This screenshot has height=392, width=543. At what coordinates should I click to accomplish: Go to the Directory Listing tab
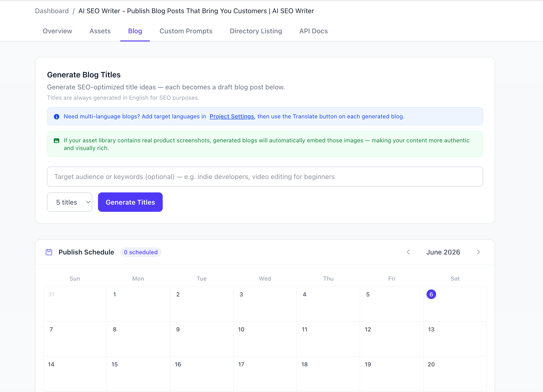click(x=256, y=31)
